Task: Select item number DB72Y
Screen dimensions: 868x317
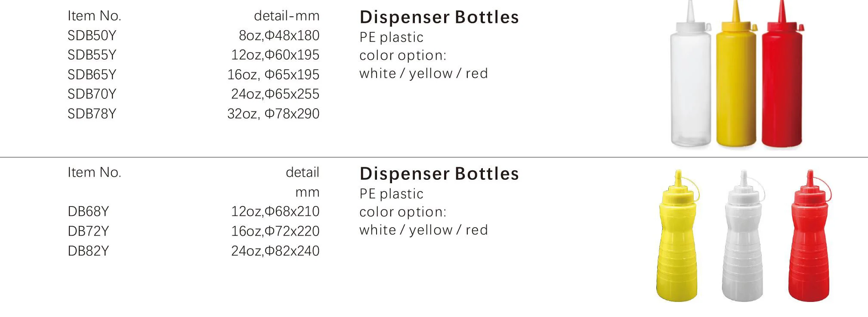Action: [88, 231]
